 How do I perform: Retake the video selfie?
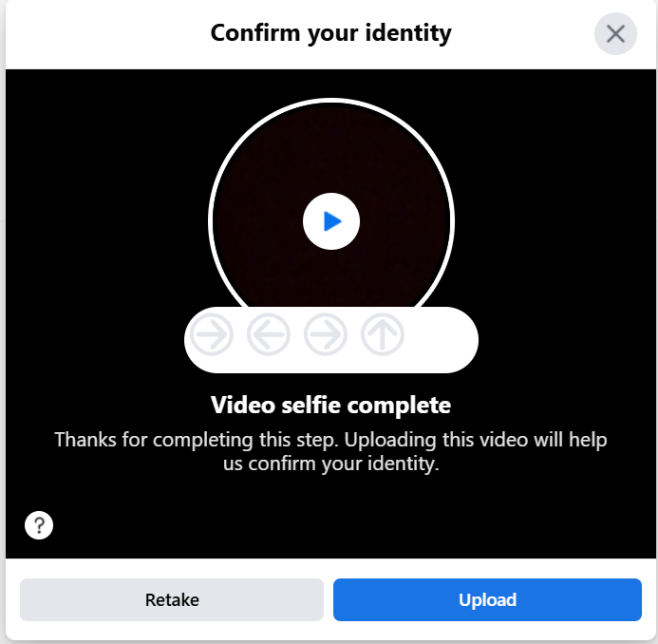point(172,599)
